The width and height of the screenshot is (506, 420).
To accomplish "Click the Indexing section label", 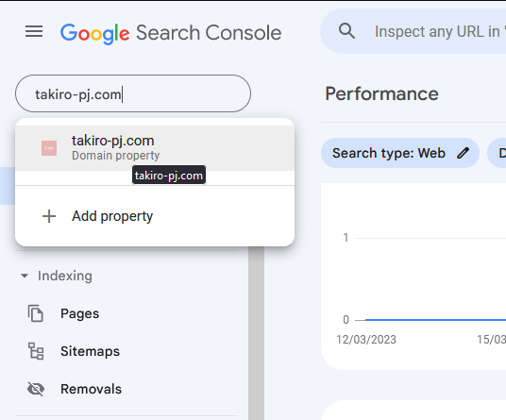I will 65,276.
